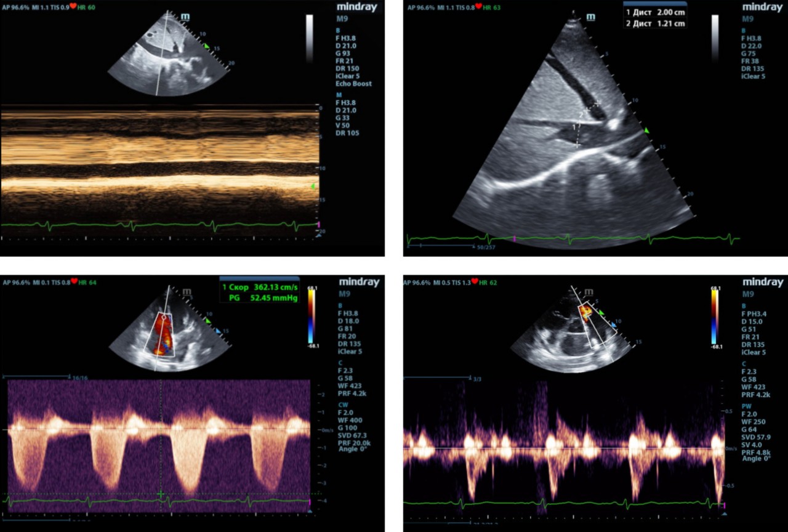The height and width of the screenshot is (532, 788).
Task: Click the heart icon next to HR 62
Action: 475,282
